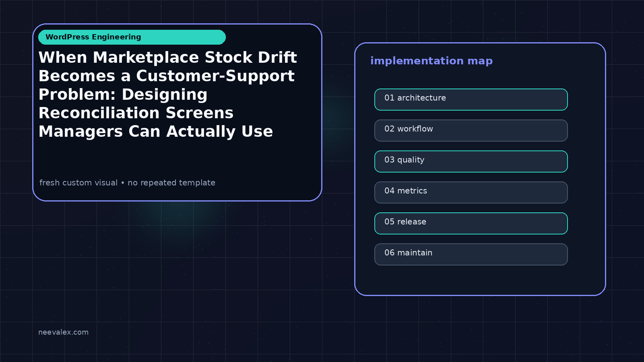This screenshot has height=362, width=644.
Task: Open the 05 release step
Action: coord(471,223)
